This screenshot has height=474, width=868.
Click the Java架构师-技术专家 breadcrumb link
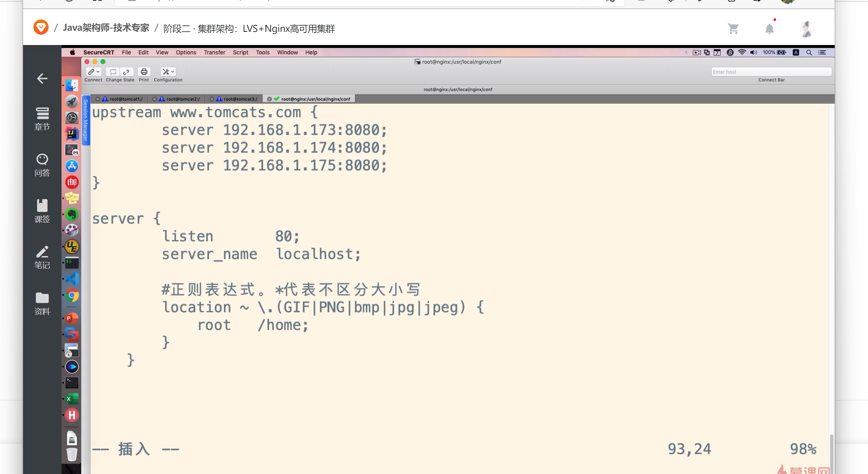pyautogui.click(x=106, y=28)
